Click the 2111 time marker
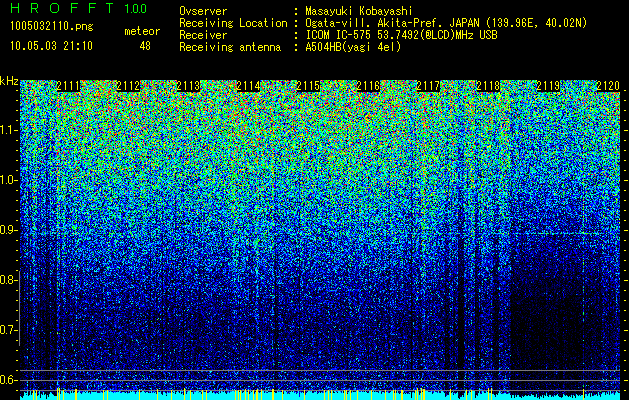The width and height of the screenshot is (629, 400). [68, 85]
